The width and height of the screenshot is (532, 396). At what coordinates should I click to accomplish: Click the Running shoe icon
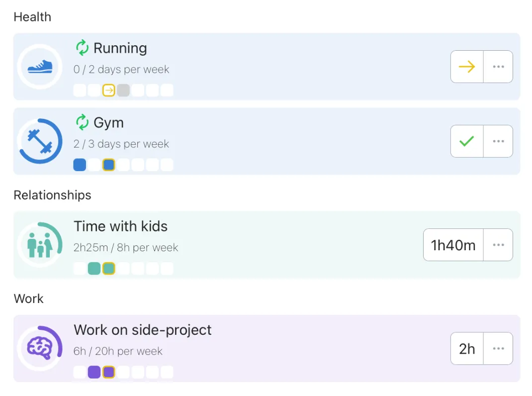pyautogui.click(x=40, y=67)
